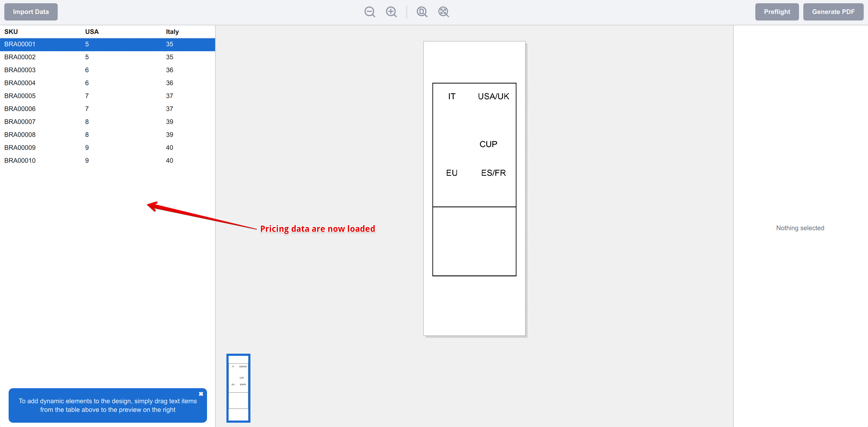The image size is (868, 427).
Task: Open the page thumbnail at bottom left
Action: pyautogui.click(x=238, y=388)
